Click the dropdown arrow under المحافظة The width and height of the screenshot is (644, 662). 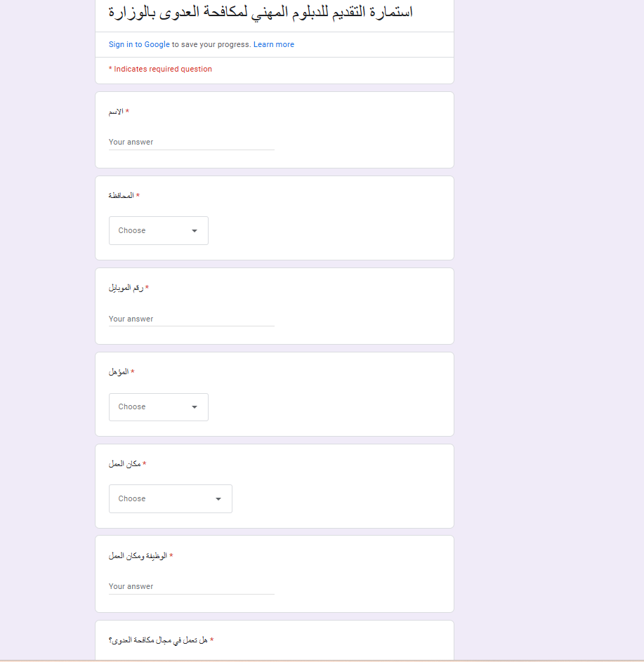pos(195,231)
